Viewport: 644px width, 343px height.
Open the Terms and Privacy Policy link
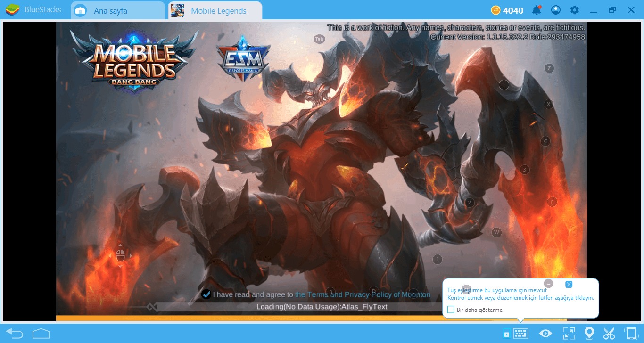point(363,294)
